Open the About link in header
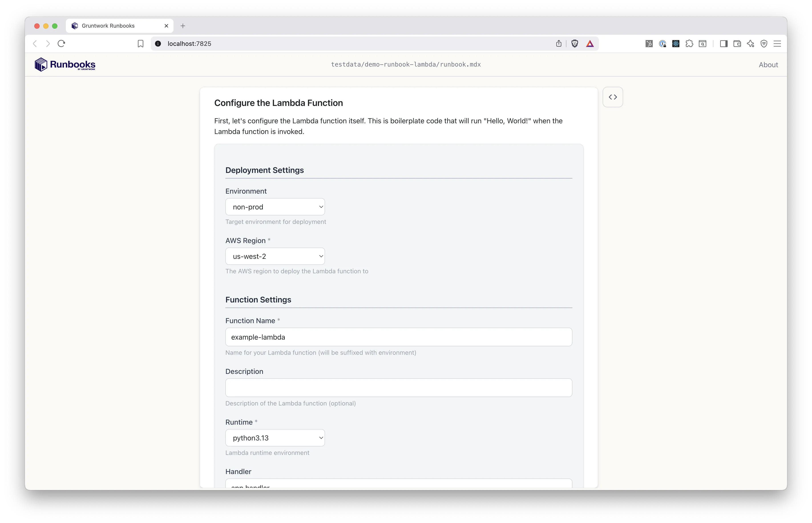Viewport: 812px width, 523px height. [x=768, y=65]
